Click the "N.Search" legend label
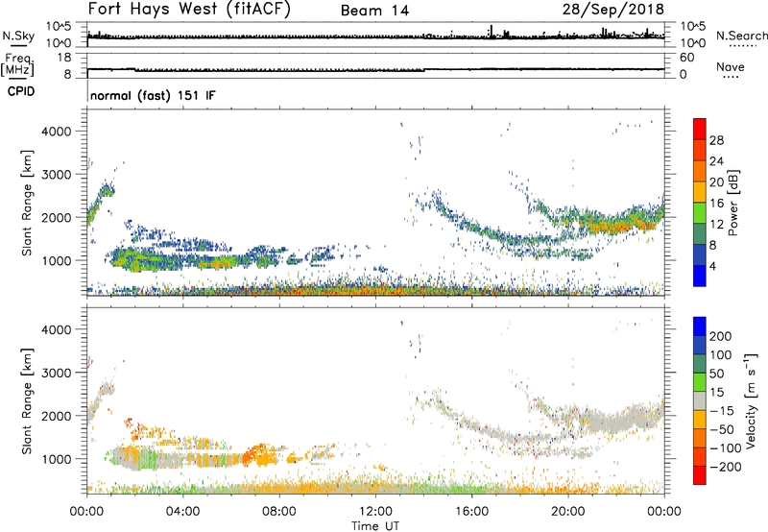The height and width of the screenshot is (532, 768). [x=741, y=36]
